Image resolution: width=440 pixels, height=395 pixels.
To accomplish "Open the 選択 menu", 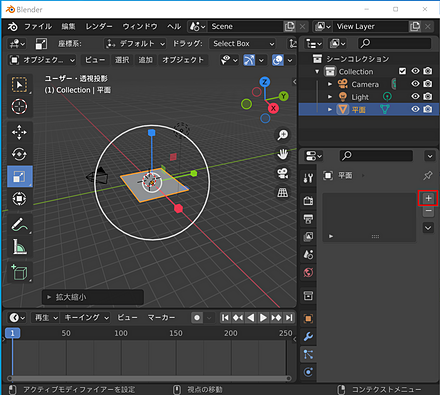I will (122, 60).
